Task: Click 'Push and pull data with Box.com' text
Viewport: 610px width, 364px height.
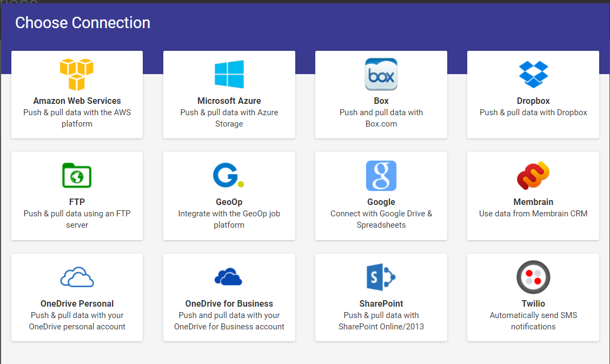Action: [x=381, y=118]
